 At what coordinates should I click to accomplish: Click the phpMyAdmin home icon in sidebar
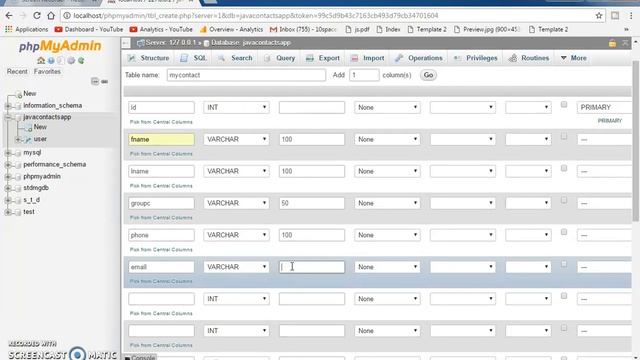tap(41, 60)
